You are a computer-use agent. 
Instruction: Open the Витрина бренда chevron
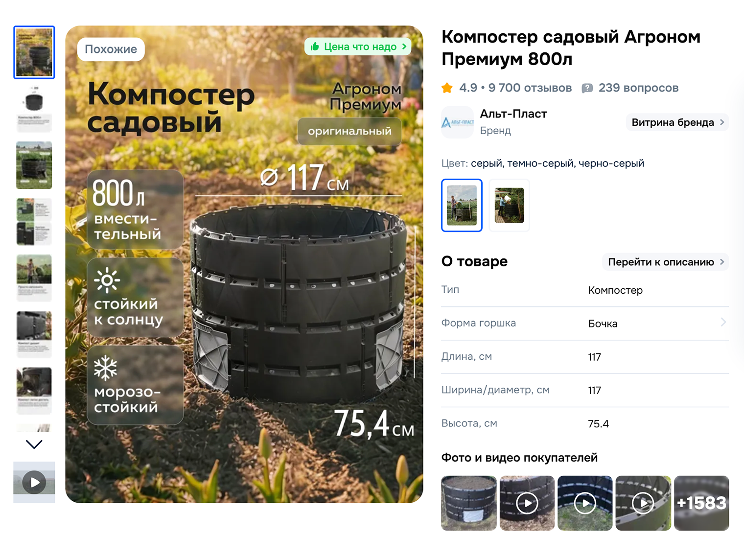[x=722, y=122]
